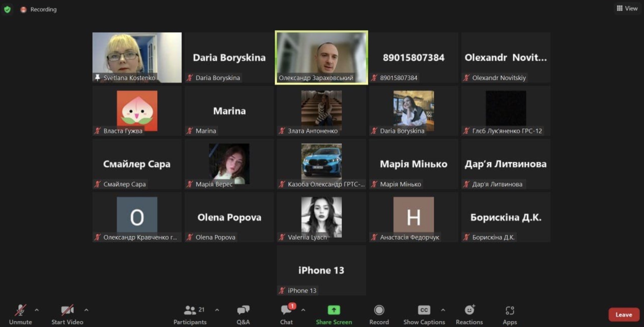Viewport: 644px width, 327px height.
Task: Click the green Share Screen icon
Action: click(334, 310)
